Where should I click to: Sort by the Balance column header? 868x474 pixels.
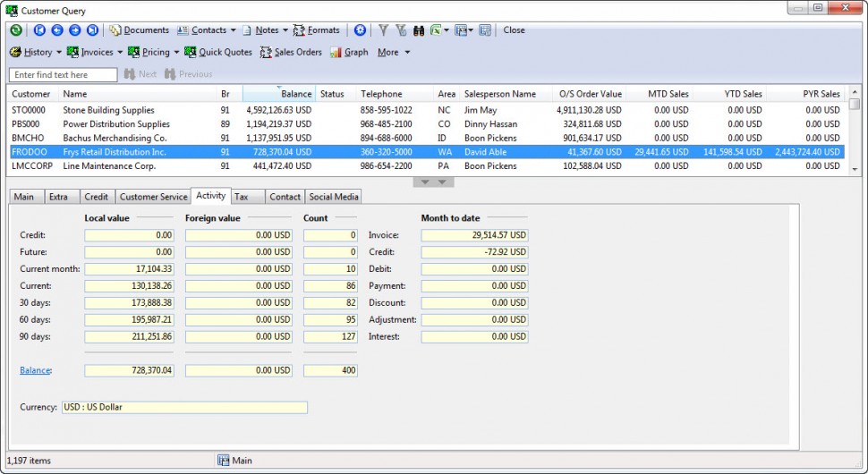(x=279, y=94)
